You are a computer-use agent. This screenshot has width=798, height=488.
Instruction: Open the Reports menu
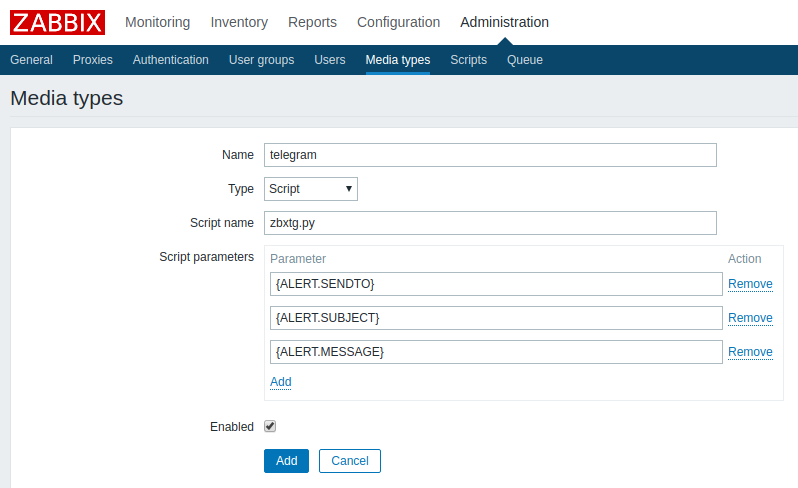(312, 22)
